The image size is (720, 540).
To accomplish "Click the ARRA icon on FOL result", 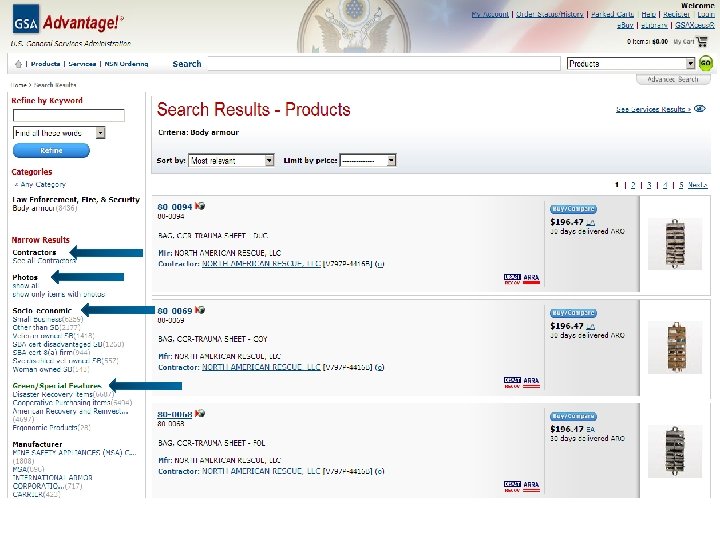I will 531,486.
